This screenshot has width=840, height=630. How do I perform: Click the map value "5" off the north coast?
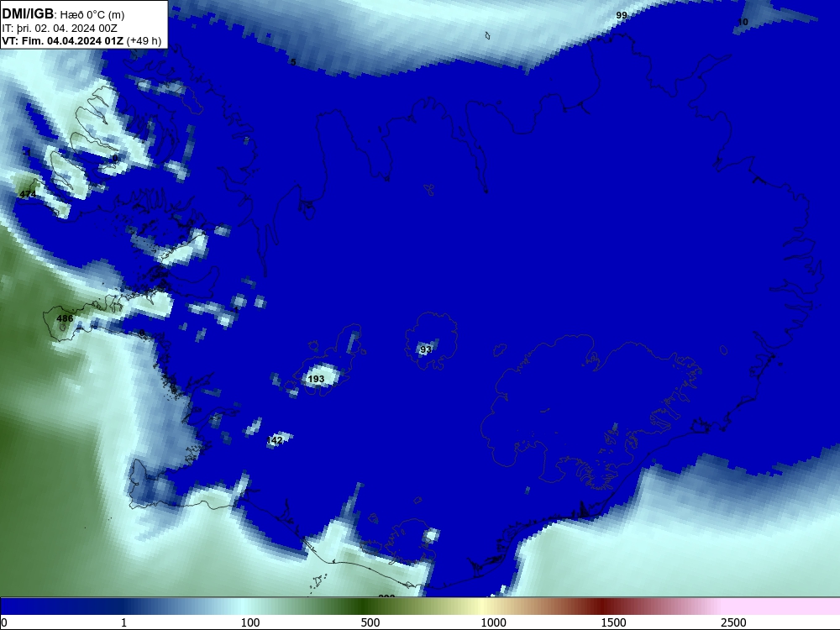click(x=293, y=62)
